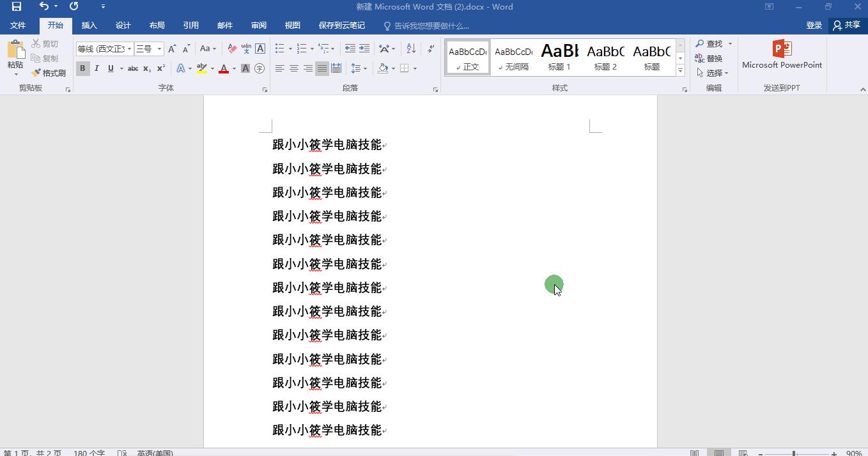The height and width of the screenshot is (456, 868).
Task: Switch to the 插入 ribbon tab
Action: [89, 25]
